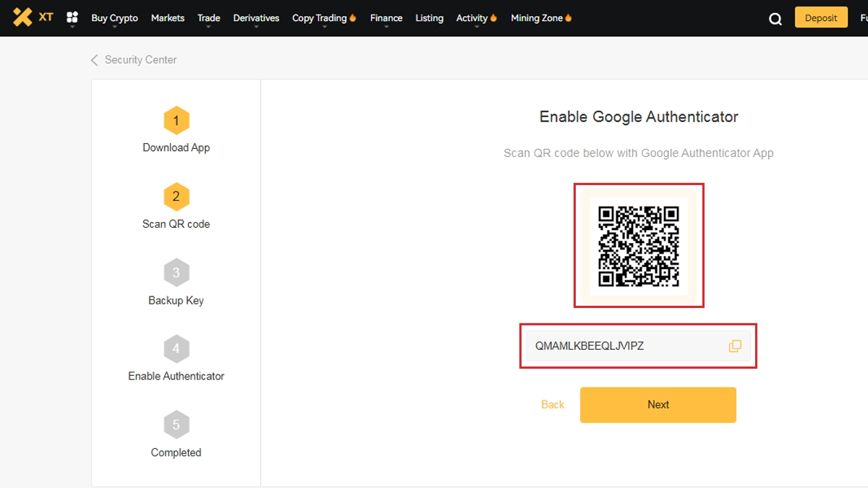The width and height of the screenshot is (868, 488).
Task: Click the Completed step label
Action: coord(176,453)
